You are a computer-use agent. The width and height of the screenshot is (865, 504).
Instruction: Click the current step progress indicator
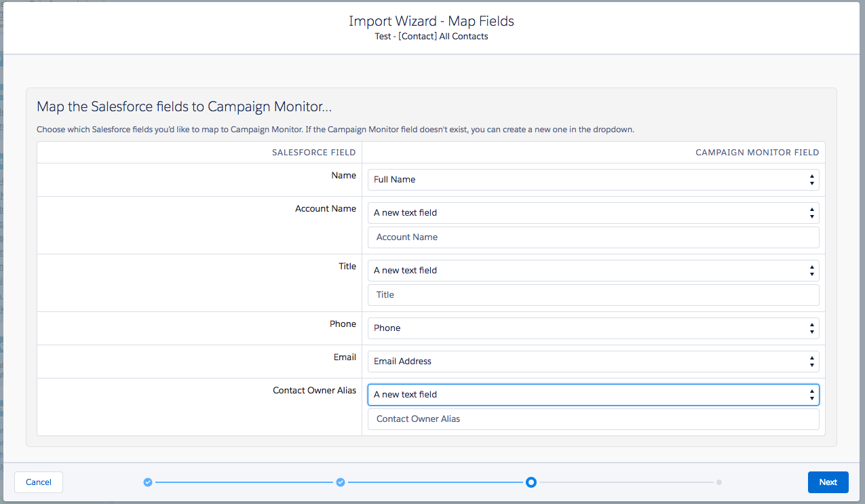click(x=531, y=482)
